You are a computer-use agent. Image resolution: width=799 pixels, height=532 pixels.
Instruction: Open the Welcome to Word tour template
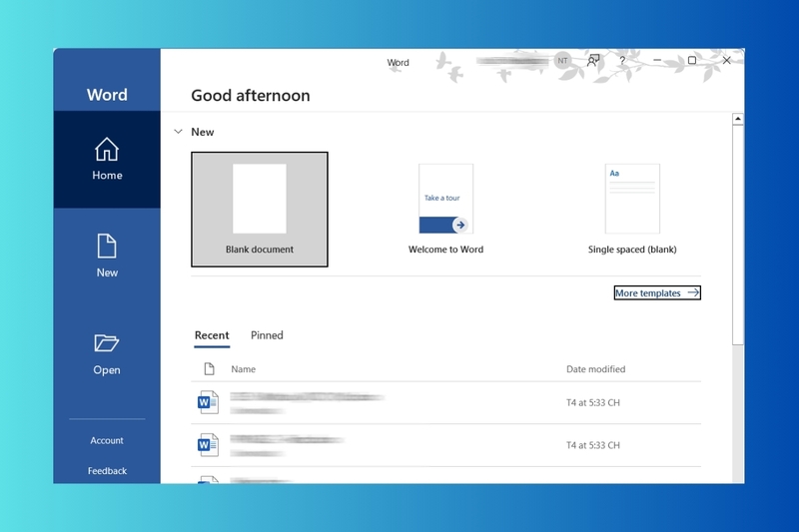coord(445,199)
